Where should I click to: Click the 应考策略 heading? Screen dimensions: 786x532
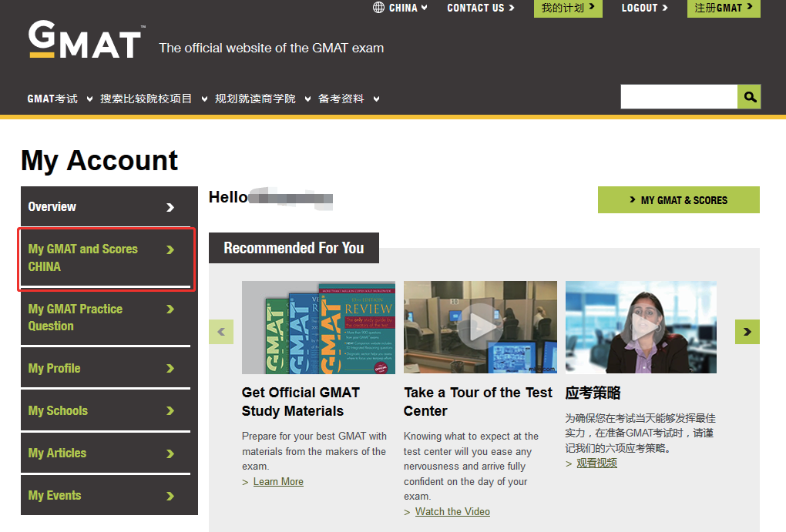coord(593,393)
